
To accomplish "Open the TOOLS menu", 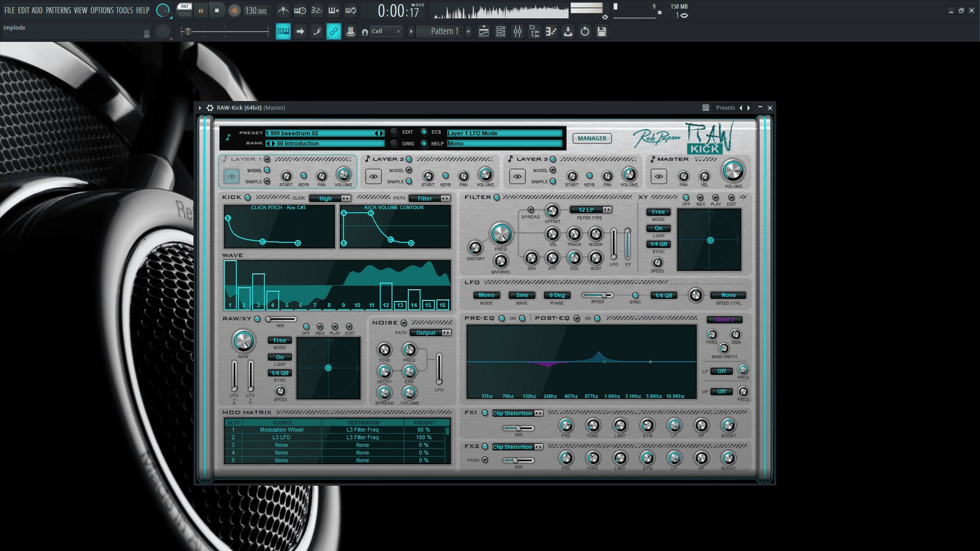I will point(125,10).
